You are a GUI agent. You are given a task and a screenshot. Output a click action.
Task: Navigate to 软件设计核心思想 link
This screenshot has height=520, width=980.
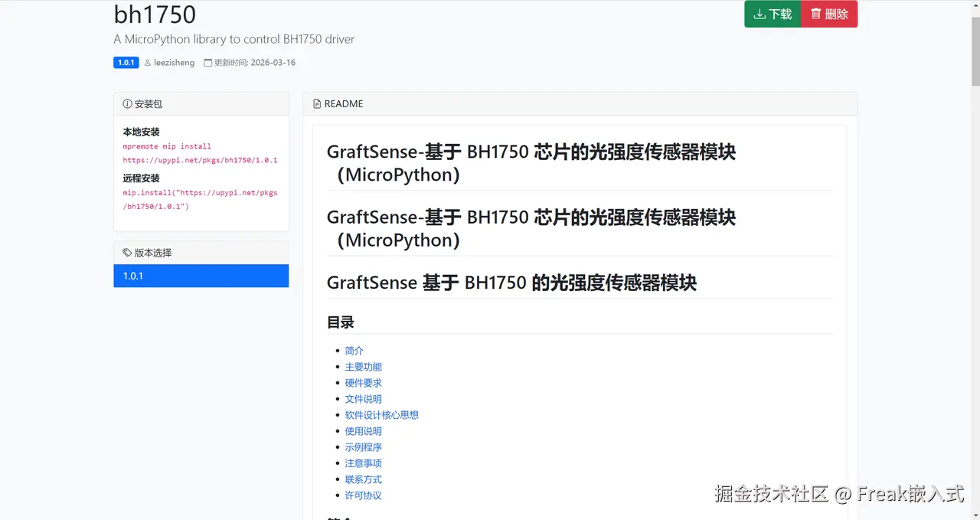tap(381, 415)
